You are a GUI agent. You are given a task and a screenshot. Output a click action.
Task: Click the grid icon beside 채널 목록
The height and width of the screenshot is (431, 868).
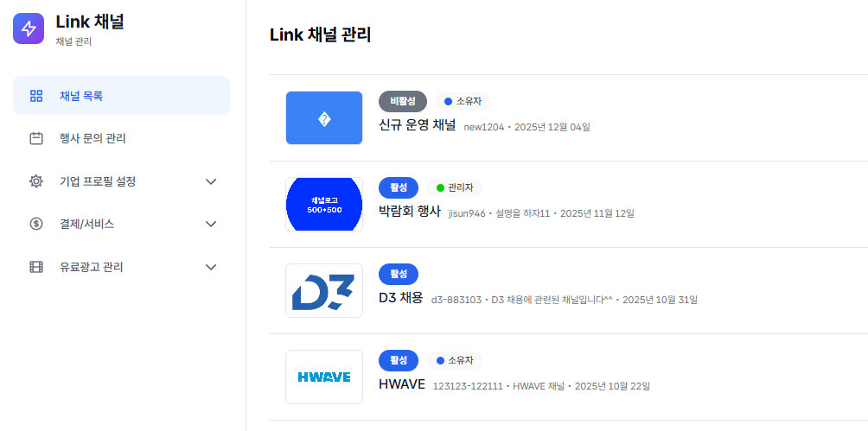click(x=36, y=96)
